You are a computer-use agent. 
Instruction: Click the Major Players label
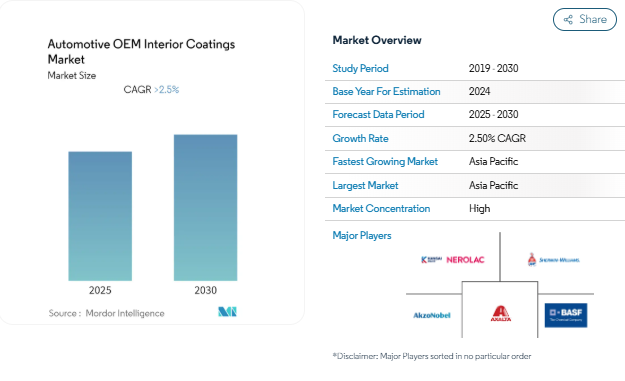pyautogui.click(x=362, y=236)
